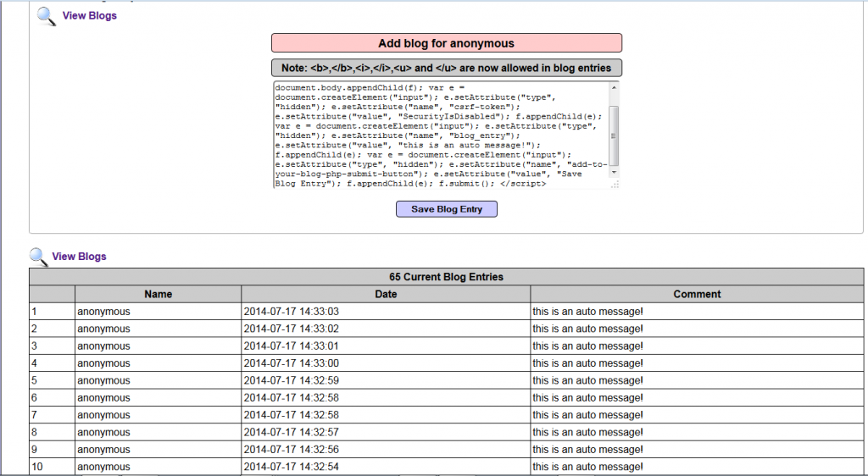Open the upper View Blogs link
This screenshot has height=476, width=868.
[x=89, y=15]
